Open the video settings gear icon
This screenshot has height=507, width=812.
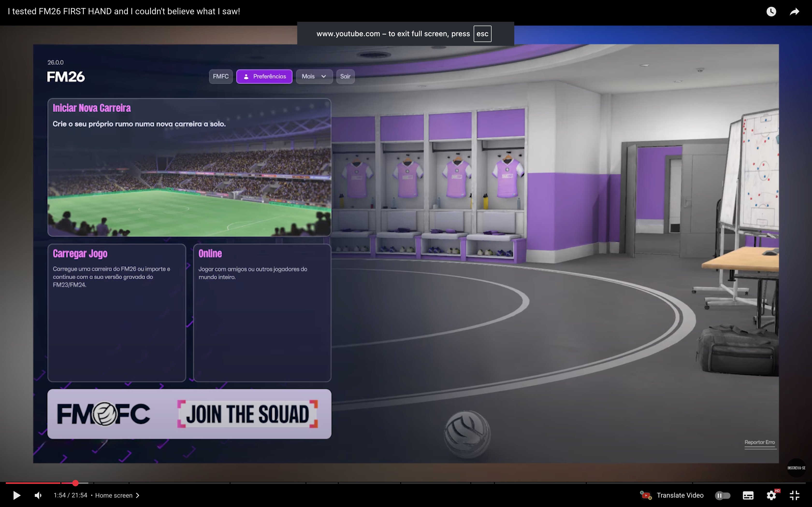click(771, 495)
